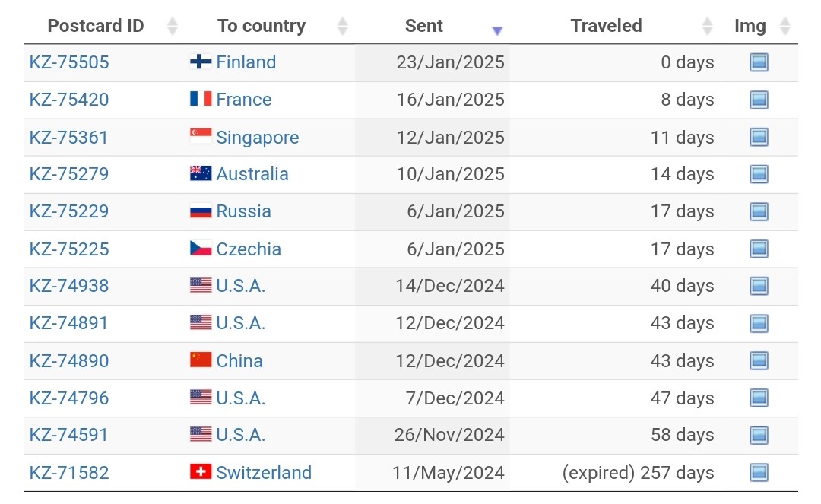Click the Traveled column header text
This screenshot has width=821, height=504.
pyautogui.click(x=606, y=26)
